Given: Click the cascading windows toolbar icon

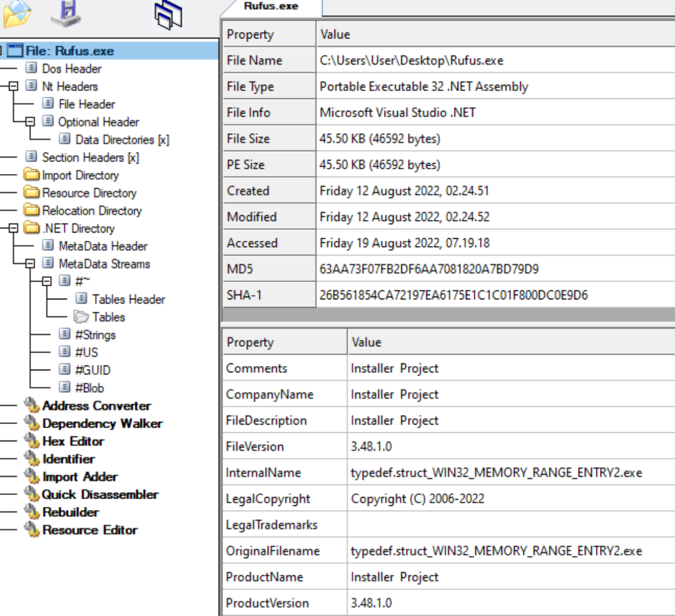Looking at the screenshot, I should coord(168,15).
